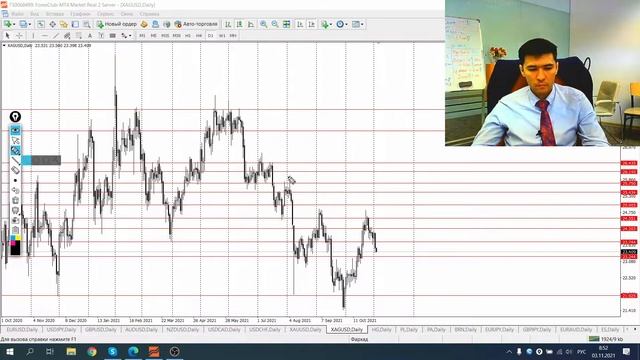The height and width of the screenshot is (360, 640).
Task: Open the Periods clock icon
Action: click(x=340, y=24)
